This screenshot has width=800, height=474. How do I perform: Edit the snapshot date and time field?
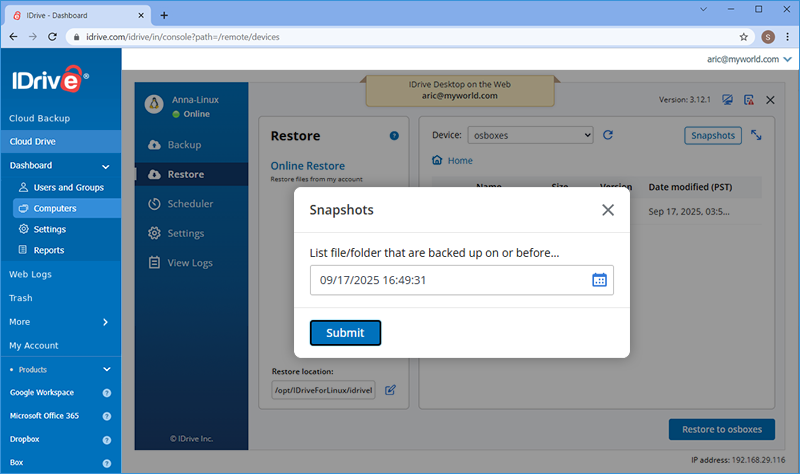click(x=461, y=280)
